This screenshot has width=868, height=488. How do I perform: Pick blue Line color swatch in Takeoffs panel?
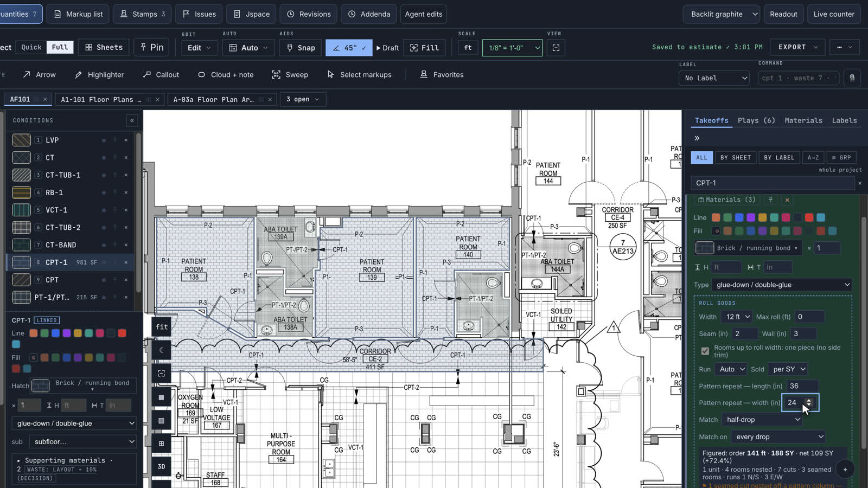click(x=739, y=217)
